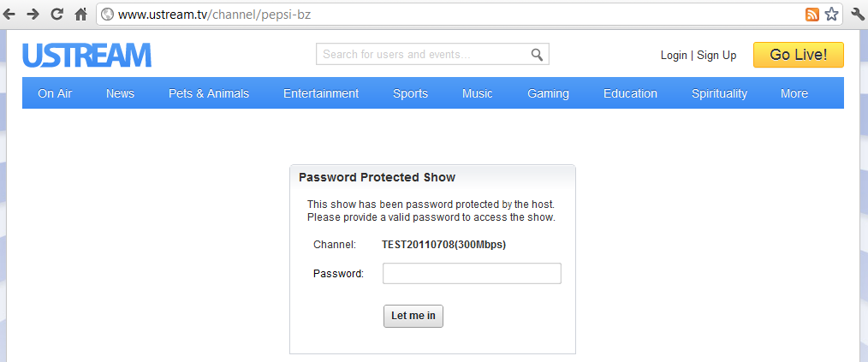Click the Let me in button
The width and height of the screenshot is (868, 362).
(413, 316)
